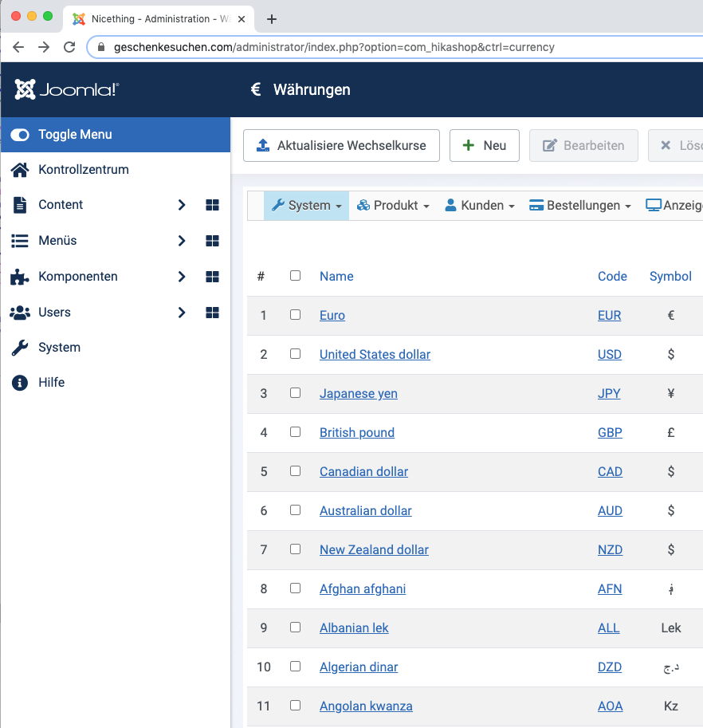Tick the Albanian lek checkbox
703x728 pixels.
[x=295, y=627]
